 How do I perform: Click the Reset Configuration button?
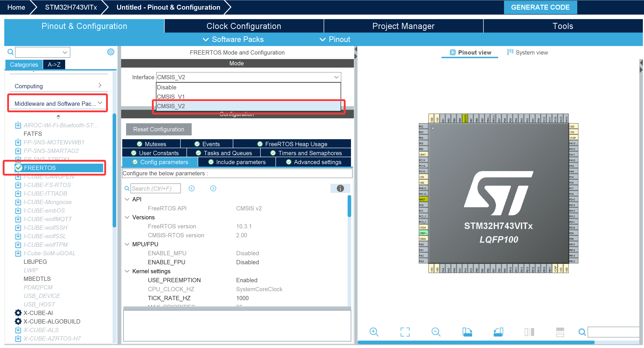158,129
